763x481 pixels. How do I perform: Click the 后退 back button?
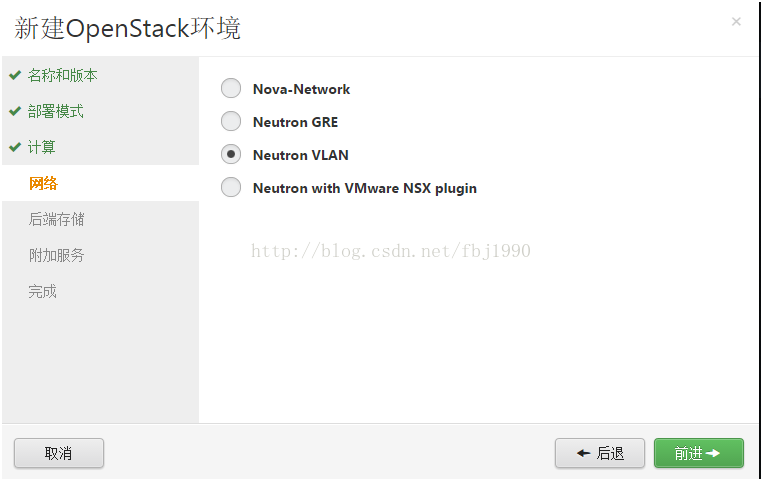point(600,453)
